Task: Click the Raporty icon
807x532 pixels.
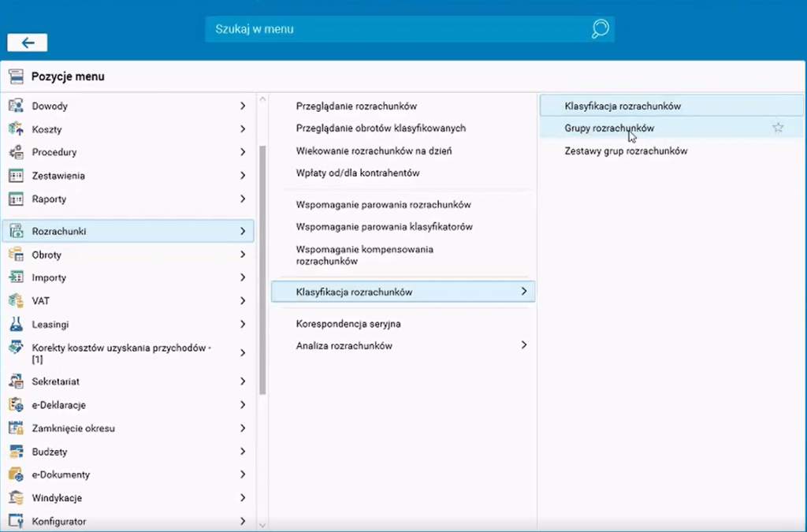Action: 16,199
